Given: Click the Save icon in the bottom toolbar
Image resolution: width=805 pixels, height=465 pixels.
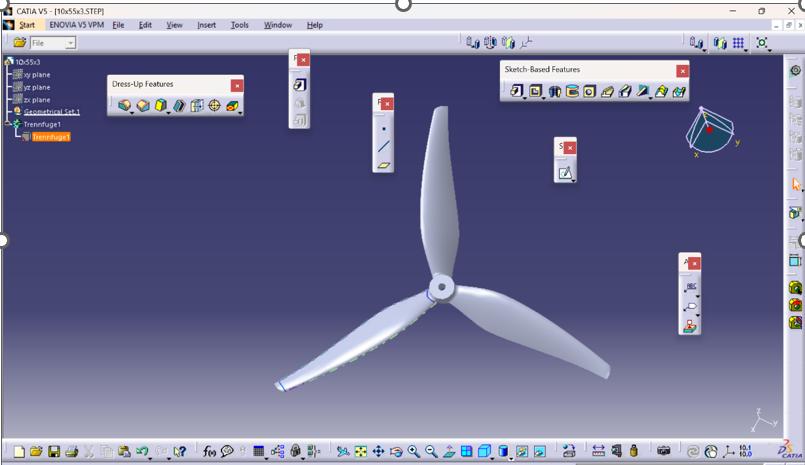Looking at the screenshot, I should click(x=54, y=451).
